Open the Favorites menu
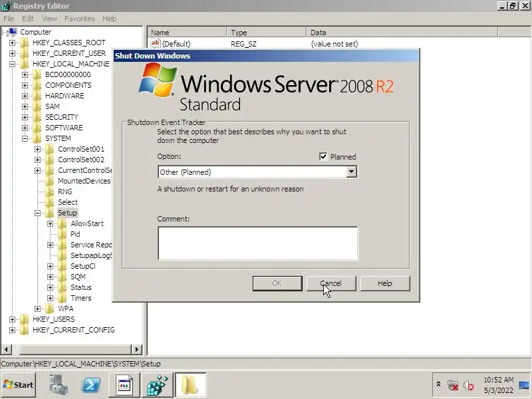The width and height of the screenshot is (532, 399). coord(79,19)
